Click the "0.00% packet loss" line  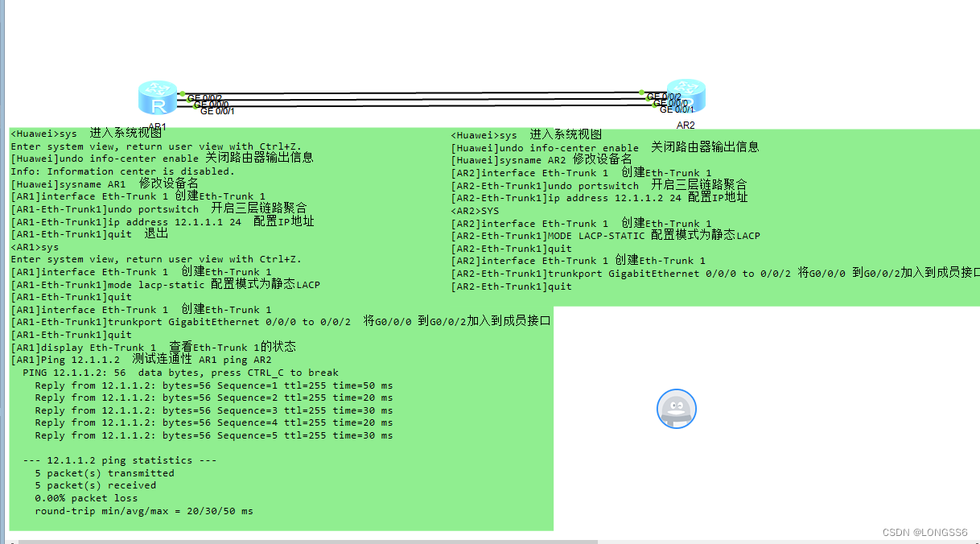tap(86, 498)
